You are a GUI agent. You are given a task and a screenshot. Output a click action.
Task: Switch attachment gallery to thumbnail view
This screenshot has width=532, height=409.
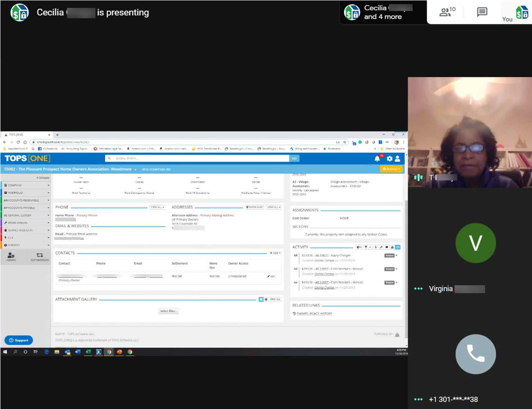click(x=261, y=299)
